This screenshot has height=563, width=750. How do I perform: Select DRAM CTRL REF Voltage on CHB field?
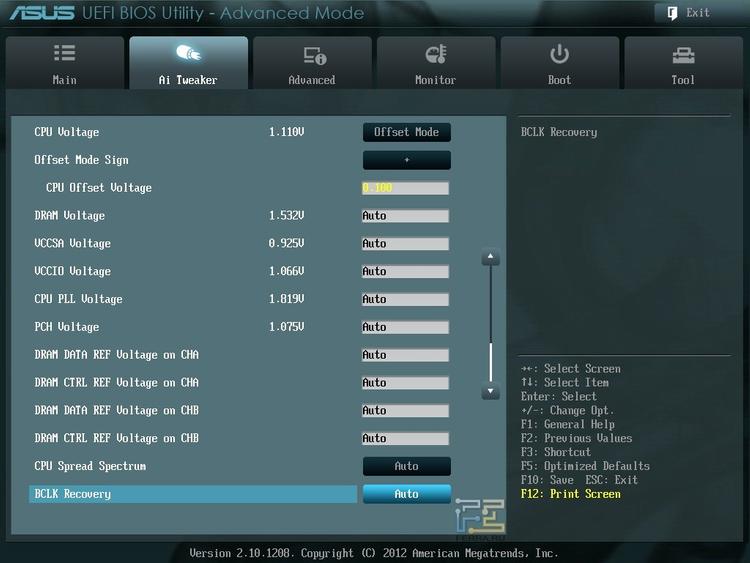click(x=405, y=438)
